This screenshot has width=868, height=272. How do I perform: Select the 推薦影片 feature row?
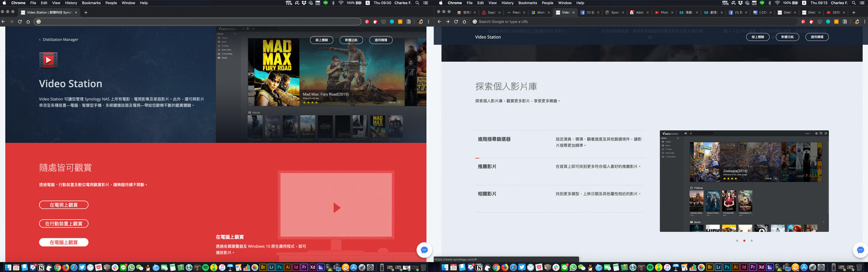point(560,172)
